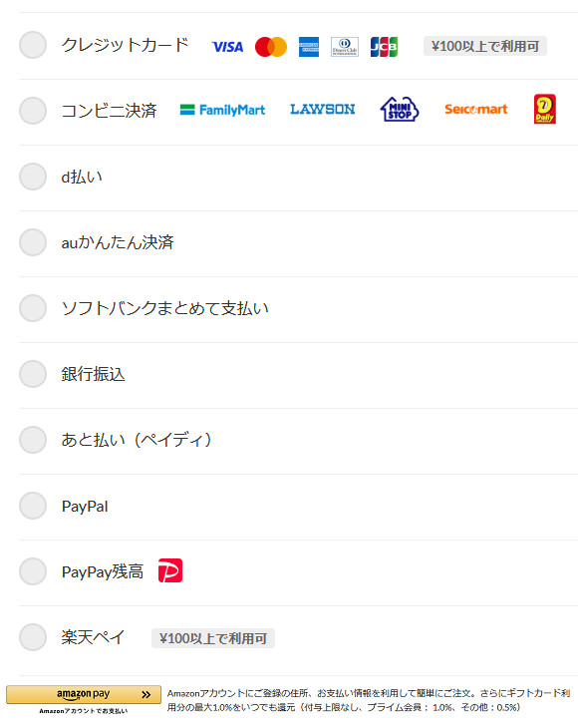
Task: Click the FamilyMart logo
Action: 222,110
